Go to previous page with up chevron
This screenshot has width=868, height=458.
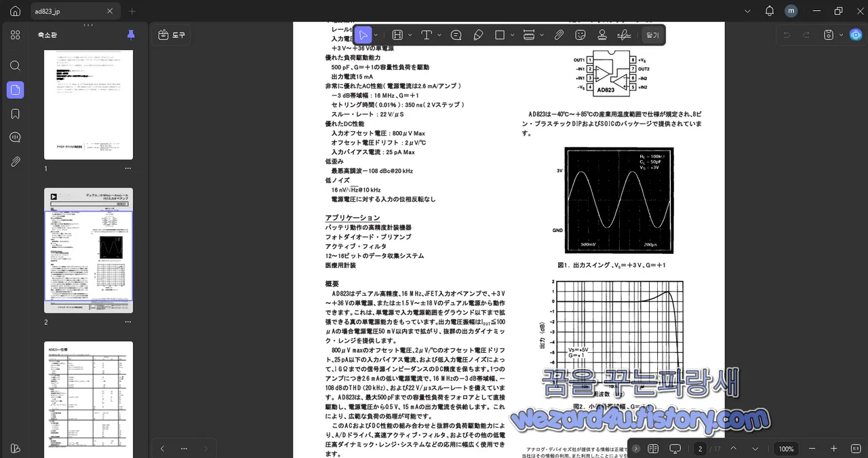point(733,449)
